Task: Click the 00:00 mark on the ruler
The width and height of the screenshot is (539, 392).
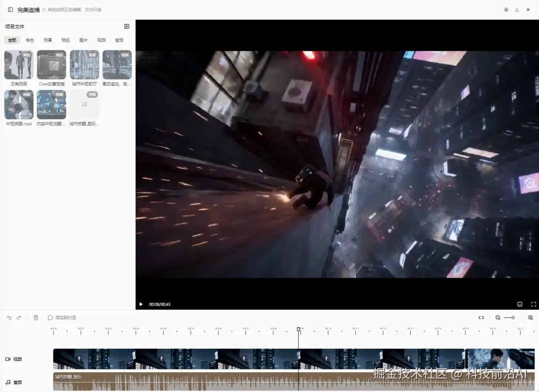Action: pyautogui.click(x=53, y=329)
